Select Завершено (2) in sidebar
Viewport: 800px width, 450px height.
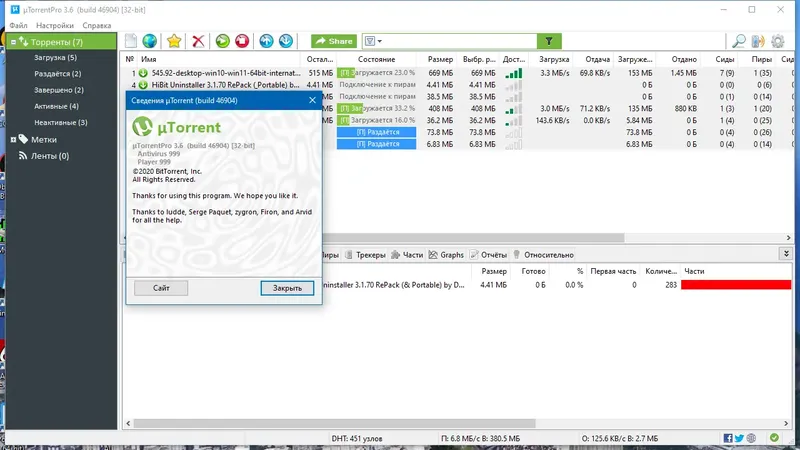click(x=59, y=90)
